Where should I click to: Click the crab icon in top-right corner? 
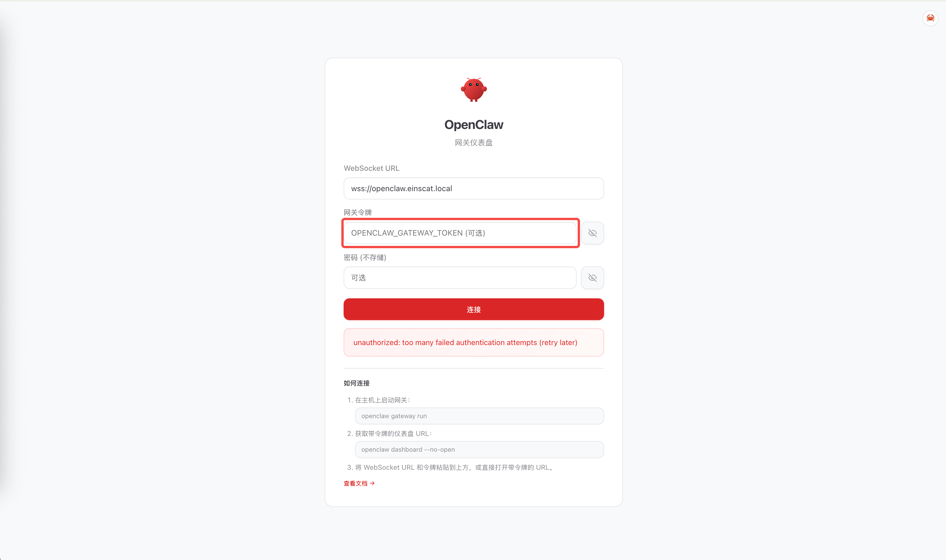[930, 18]
